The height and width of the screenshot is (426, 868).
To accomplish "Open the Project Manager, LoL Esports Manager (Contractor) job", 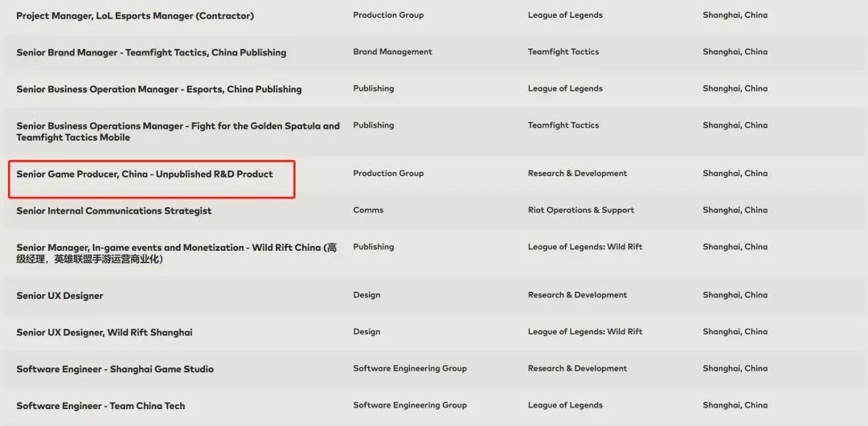I will point(135,16).
